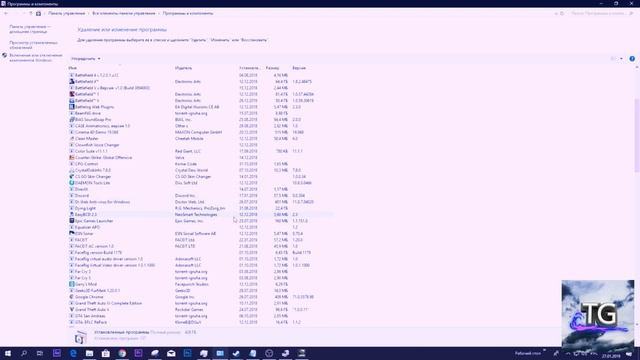Select the Battlelog Web Plugins icon

(x=71, y=107)
